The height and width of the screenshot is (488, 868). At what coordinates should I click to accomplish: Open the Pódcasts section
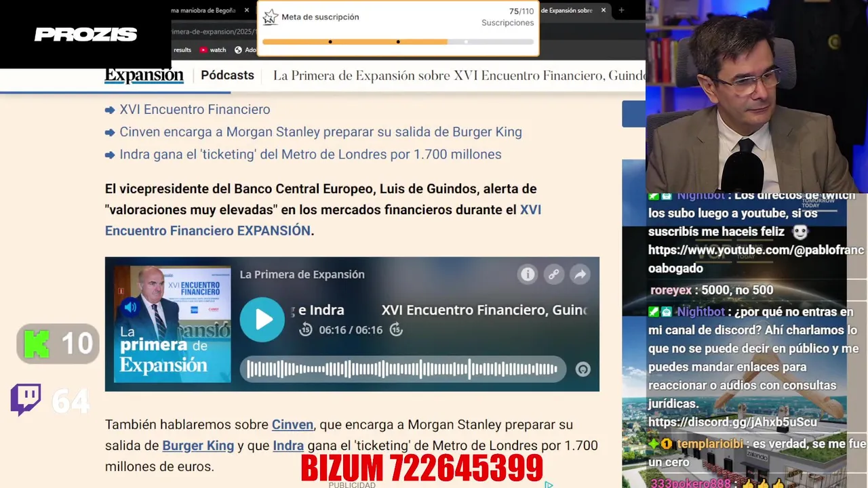point(227,75)
